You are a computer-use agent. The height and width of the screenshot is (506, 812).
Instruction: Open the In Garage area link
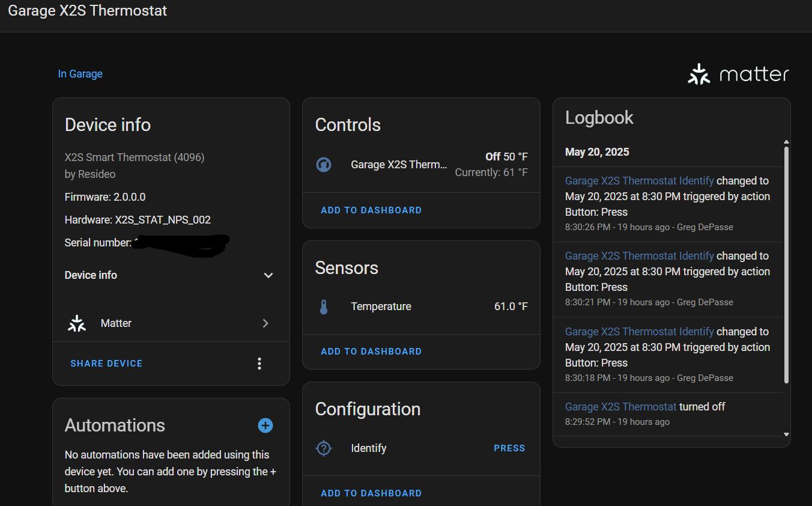pos(80,74)
